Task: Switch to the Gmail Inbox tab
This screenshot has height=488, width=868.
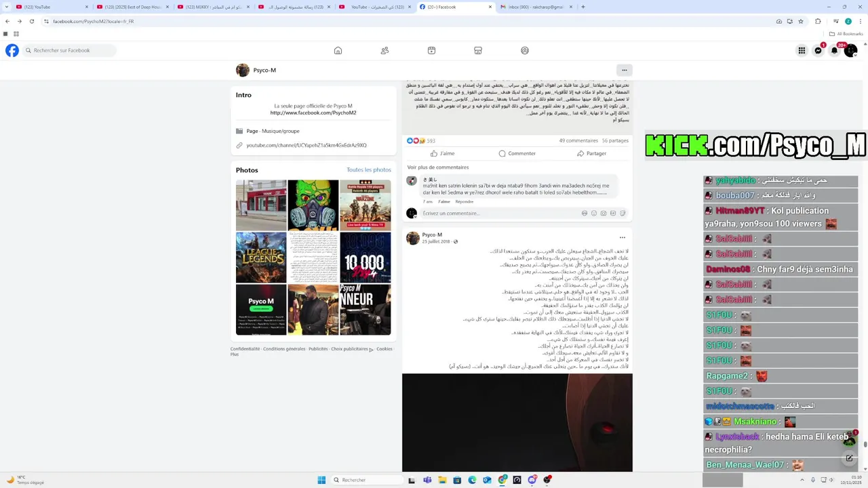Action: coord(536,7)
